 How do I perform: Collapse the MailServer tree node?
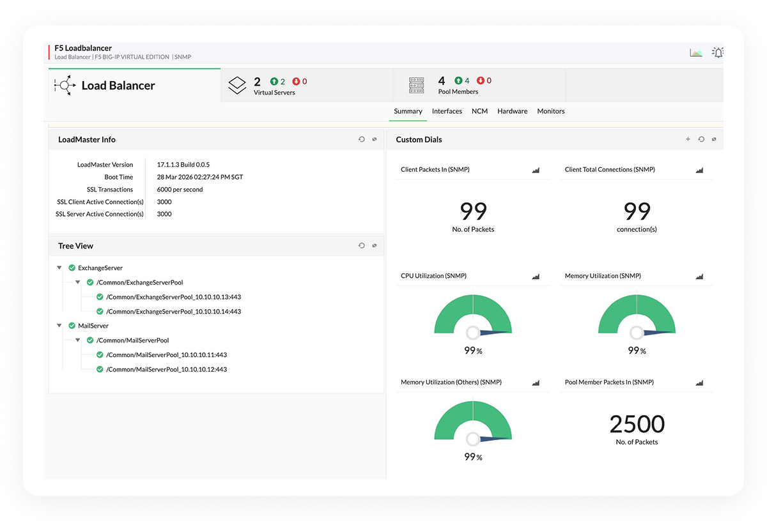click(59, 326)
